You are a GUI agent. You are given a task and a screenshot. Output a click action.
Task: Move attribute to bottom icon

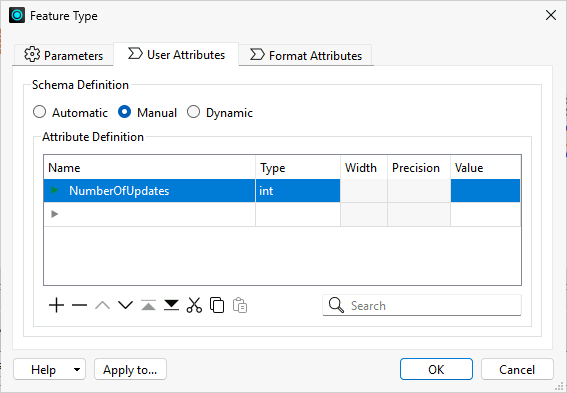171,306
